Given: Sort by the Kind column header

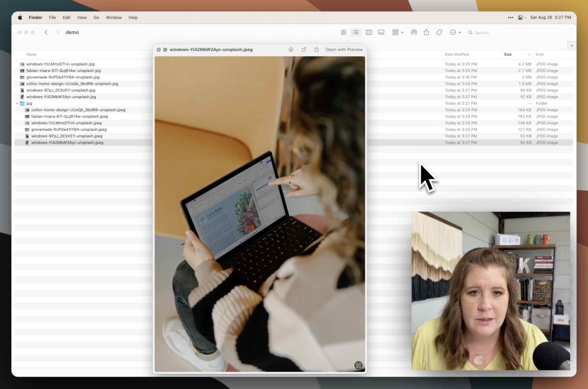Looking at the screenshot, I should point(539,54).
